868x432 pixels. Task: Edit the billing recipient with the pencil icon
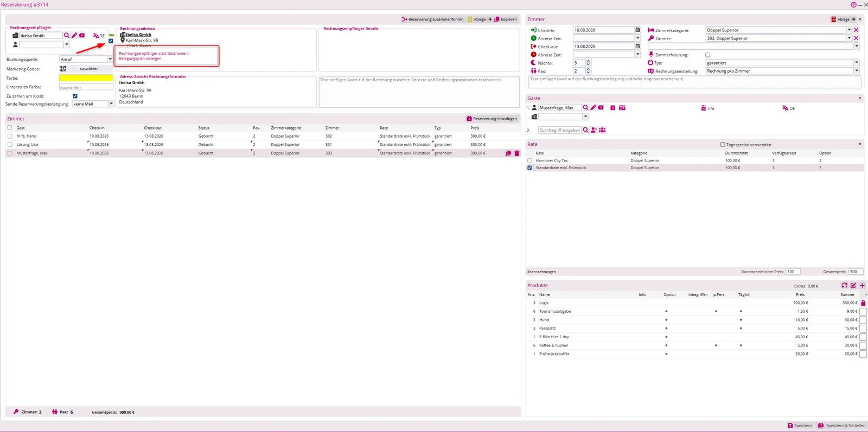(x=74, y=36)
